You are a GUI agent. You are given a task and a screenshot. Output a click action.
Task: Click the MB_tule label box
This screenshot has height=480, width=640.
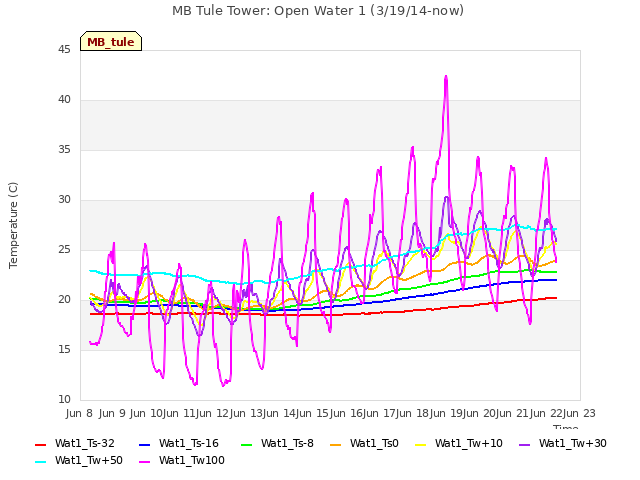[111, 41]
